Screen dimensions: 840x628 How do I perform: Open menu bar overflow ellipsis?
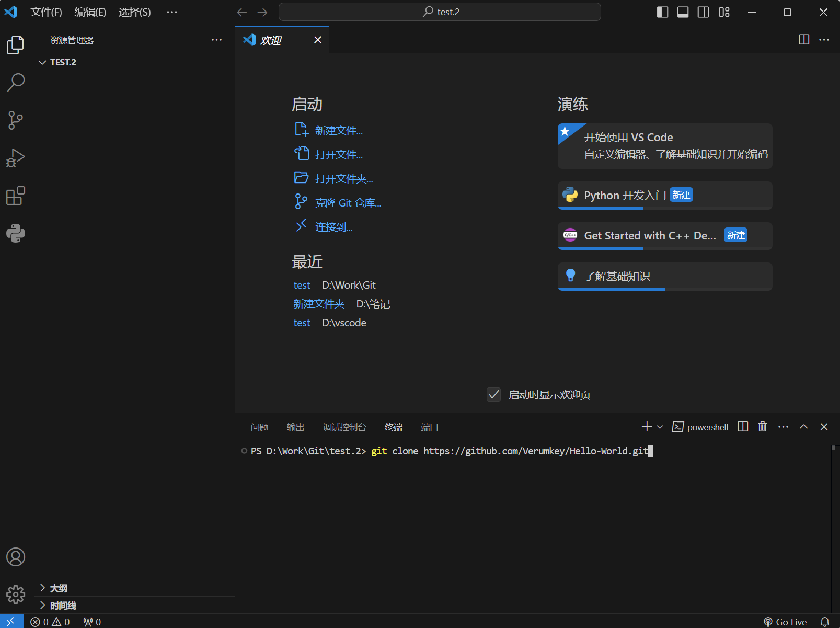172,12
